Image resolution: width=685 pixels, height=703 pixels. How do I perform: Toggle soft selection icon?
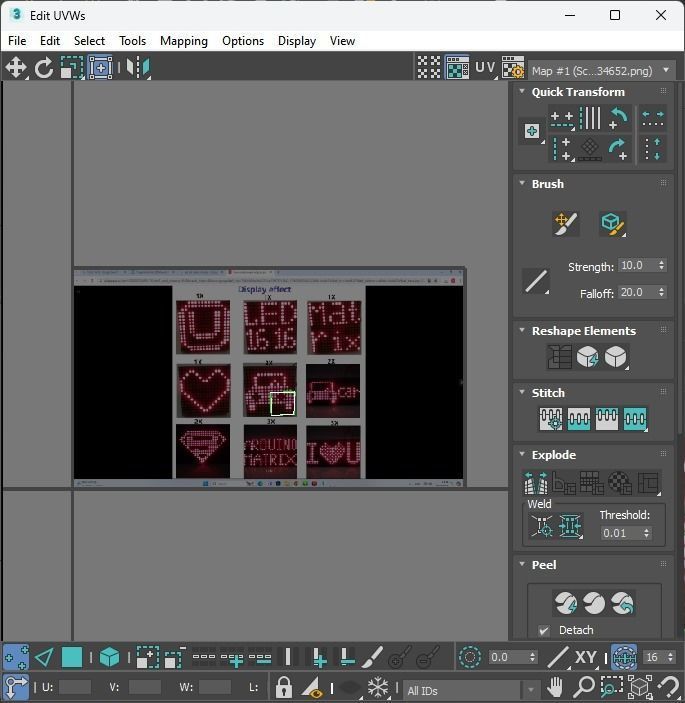click(x=470, y=657)
